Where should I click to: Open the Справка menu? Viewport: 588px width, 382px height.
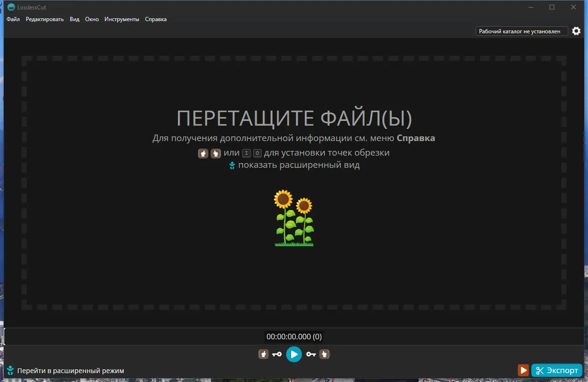(x=155, y=19)
